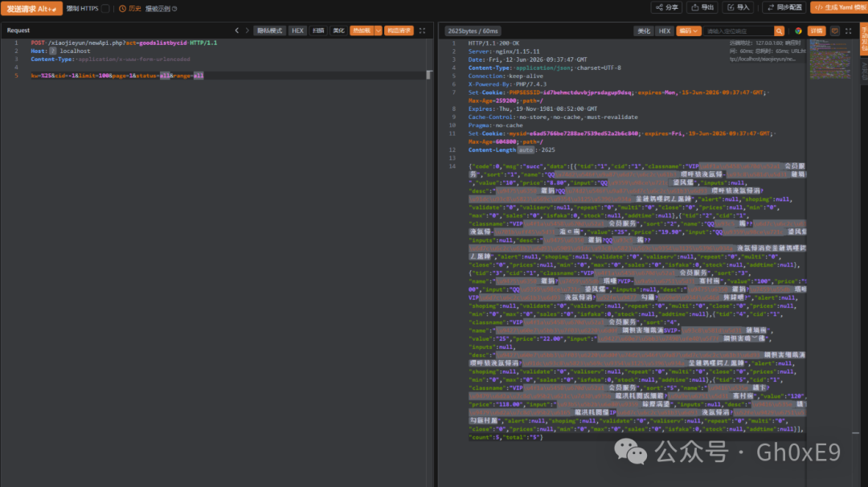Viewport: 868px width, 487px height.
Task: Toggle 美化 beautify in Response panel
Action: (644, 31)
